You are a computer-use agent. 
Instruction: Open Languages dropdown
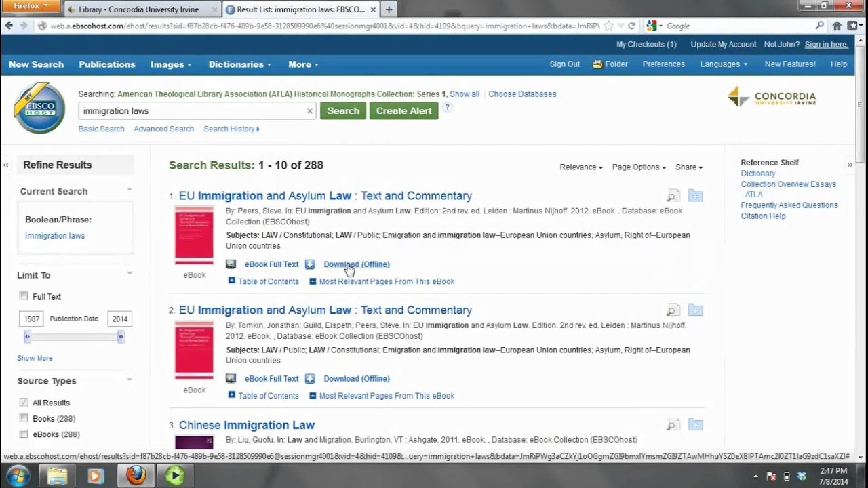point(724,64)
